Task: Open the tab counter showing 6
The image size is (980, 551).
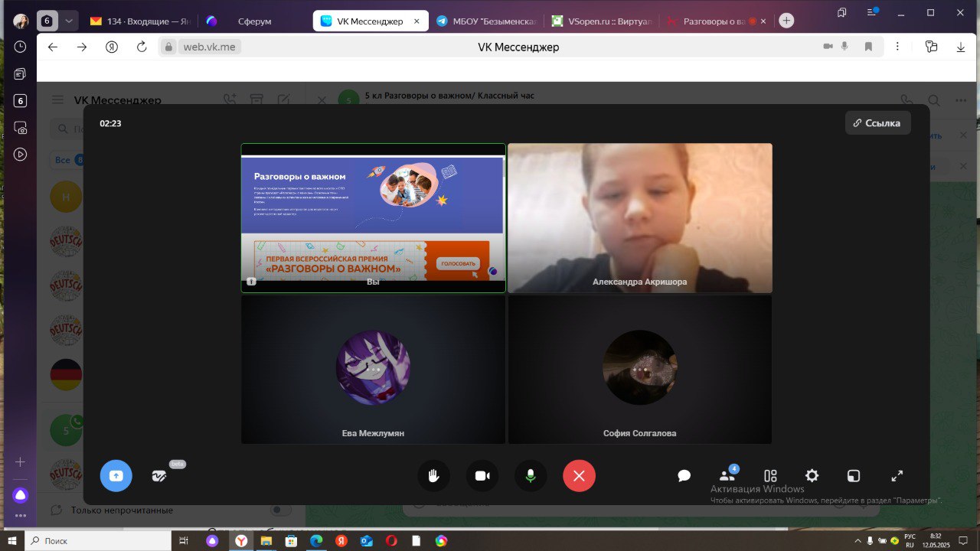Action: click(47, 21)
